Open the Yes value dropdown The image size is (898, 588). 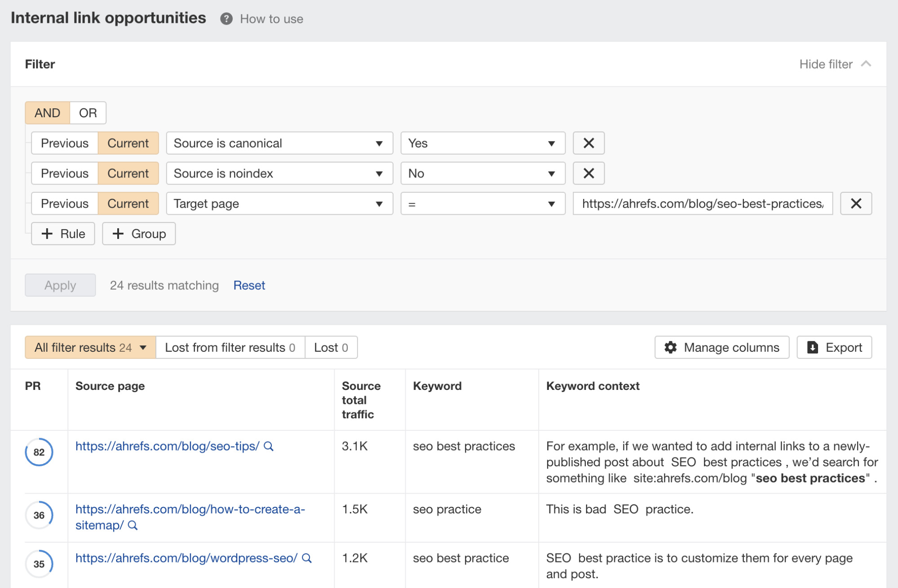482,143
